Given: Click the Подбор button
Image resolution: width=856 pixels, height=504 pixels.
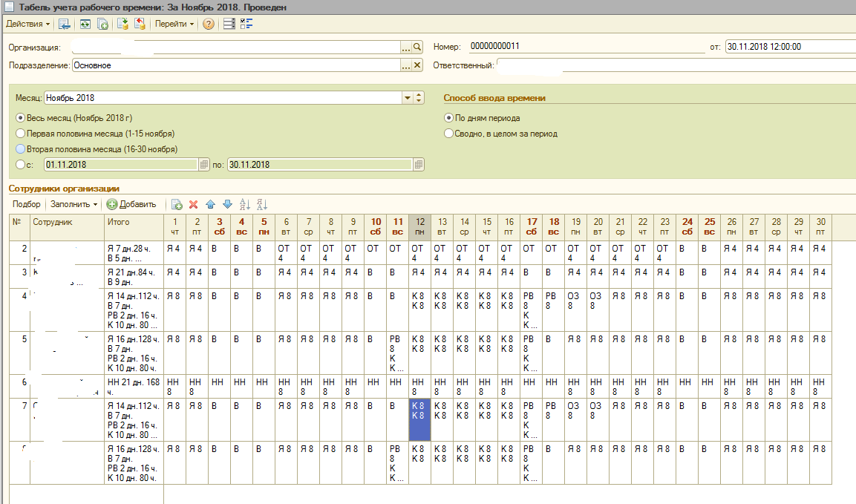Looking at the screenshot, I should pos(27,204).
